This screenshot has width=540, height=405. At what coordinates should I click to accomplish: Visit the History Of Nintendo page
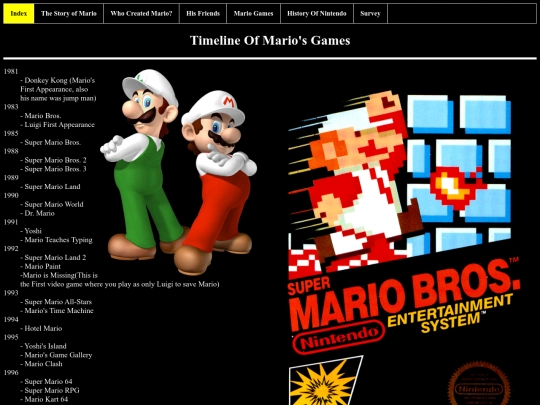pos(317,13)
